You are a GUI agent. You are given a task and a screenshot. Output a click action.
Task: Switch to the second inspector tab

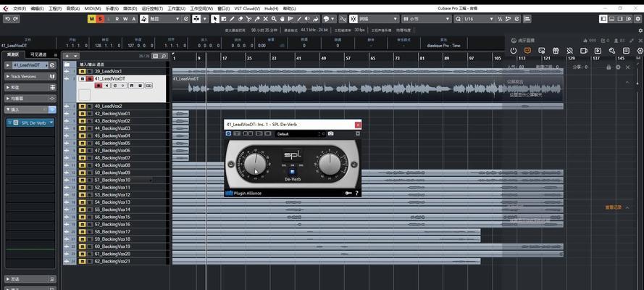point(39,54)
